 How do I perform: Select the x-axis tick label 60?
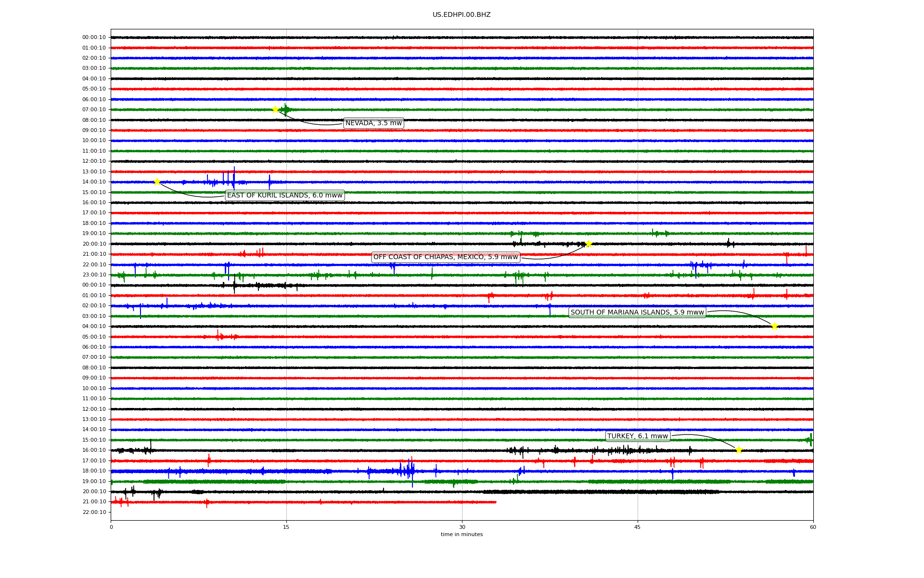click(813, 527)
